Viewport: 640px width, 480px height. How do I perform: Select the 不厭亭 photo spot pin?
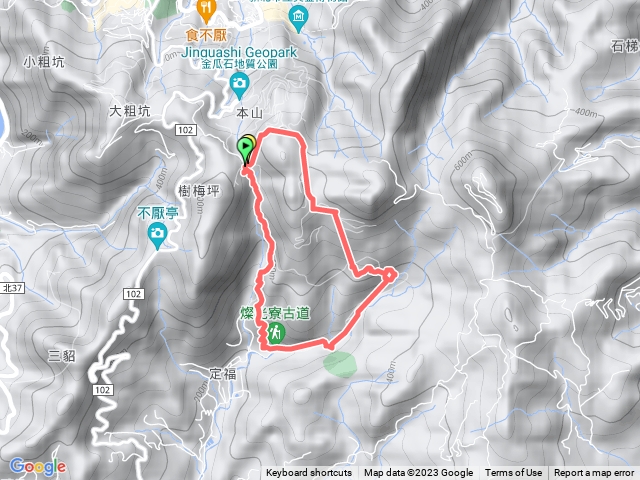[157, 236]
